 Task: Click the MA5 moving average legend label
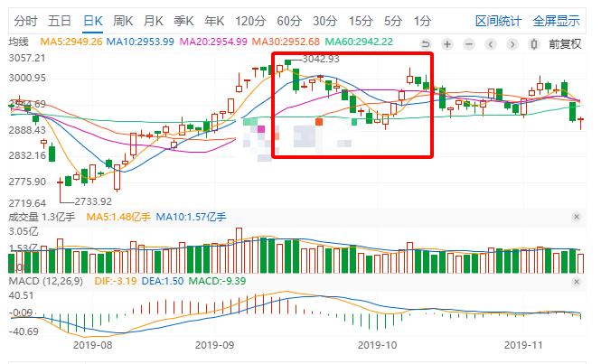[x=71, y=42]
